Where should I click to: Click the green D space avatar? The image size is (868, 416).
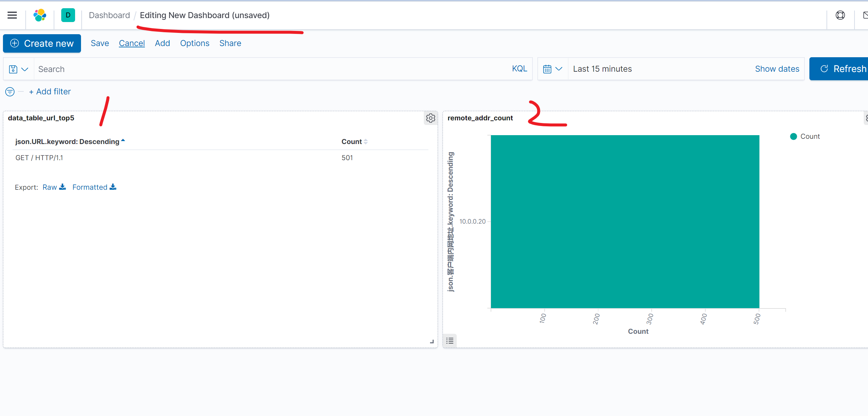click(x=68, y=15)
